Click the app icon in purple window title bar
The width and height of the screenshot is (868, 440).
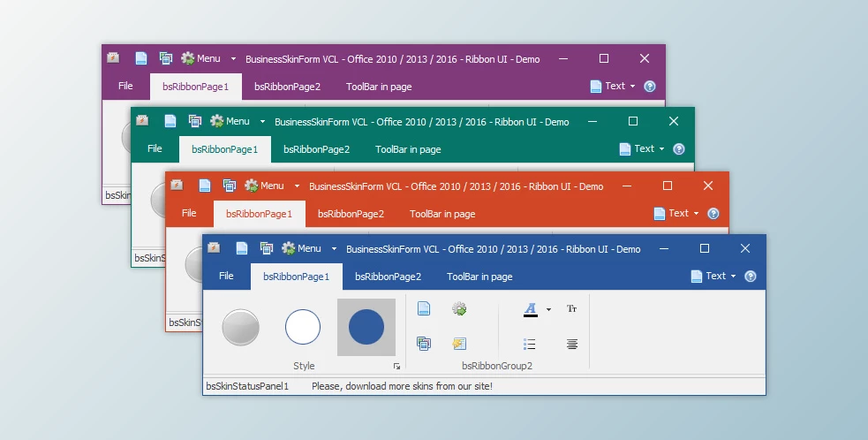[113, 57]
